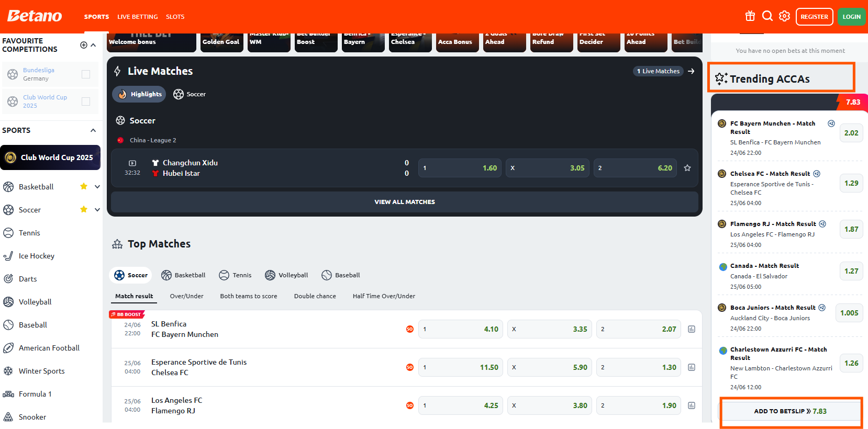The width and height of the screenshot is (868, 429).
Task: Open stats icon for Los Angeles FC match
Action: pyautogui.click(x=692, y=405)
